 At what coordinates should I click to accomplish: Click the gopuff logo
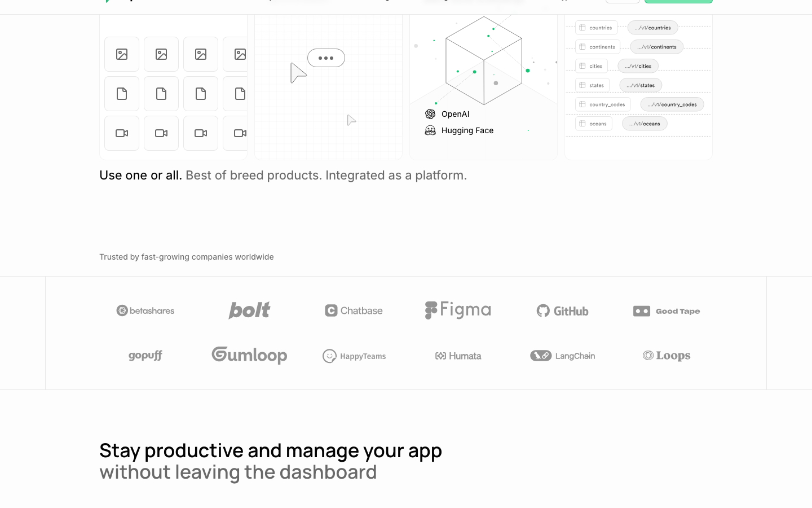coord(145,356)
